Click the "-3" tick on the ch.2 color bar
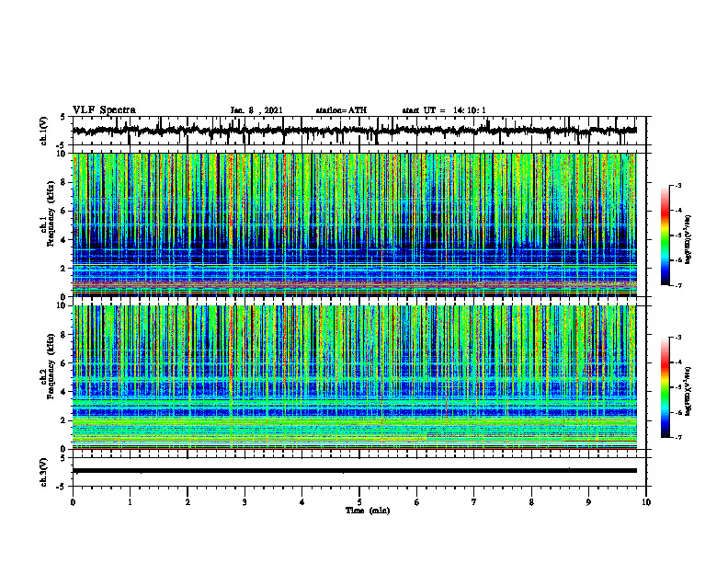Viewport: 728px width, 563px height. (x=678, y=338)
